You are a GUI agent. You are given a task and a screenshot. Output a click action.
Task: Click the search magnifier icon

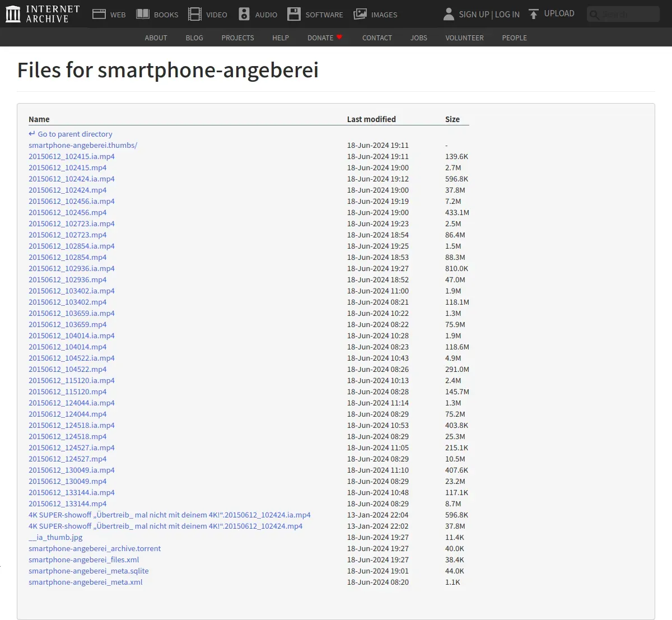[x=594, y=15]
